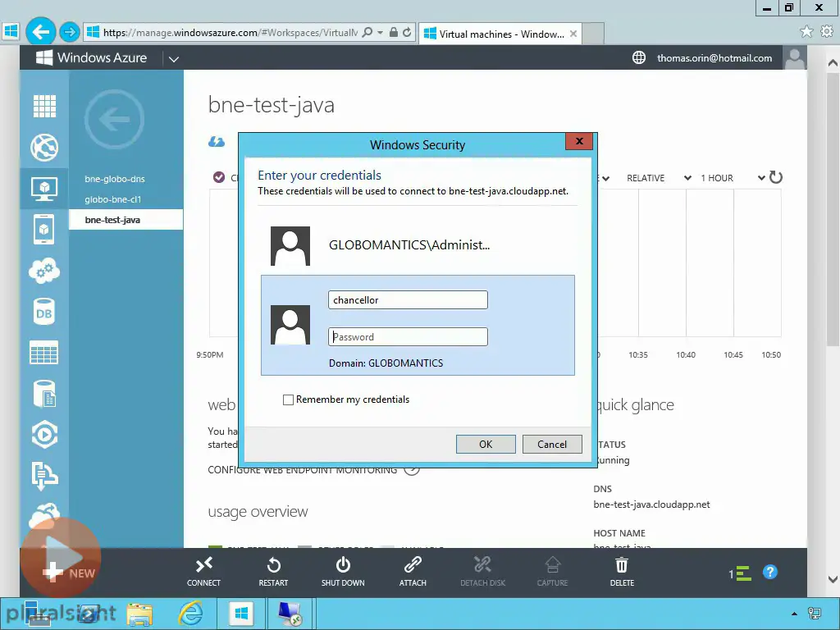The height and width of the screenshot is (630, 840).
Task: Click the CONNECT command in bottom bar
Action: tap(203, 572)
